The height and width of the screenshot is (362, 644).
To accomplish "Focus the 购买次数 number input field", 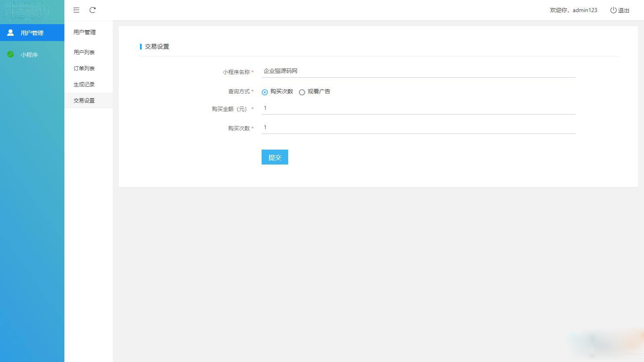I will click(x=418, y=128).
